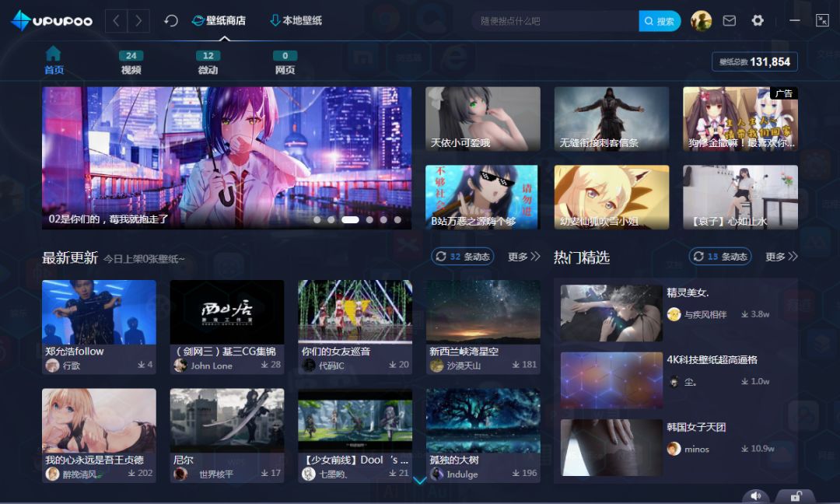Open the 无缝衔接刺客信条 wallpaper thumbnail
This screenshot has height=504, width=840.
pos(611,119)
